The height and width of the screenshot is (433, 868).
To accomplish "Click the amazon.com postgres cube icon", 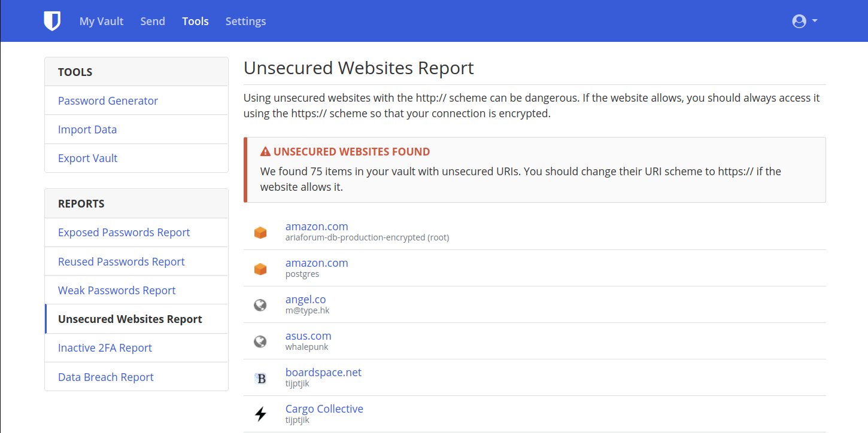I will click(x=260, y=269).
